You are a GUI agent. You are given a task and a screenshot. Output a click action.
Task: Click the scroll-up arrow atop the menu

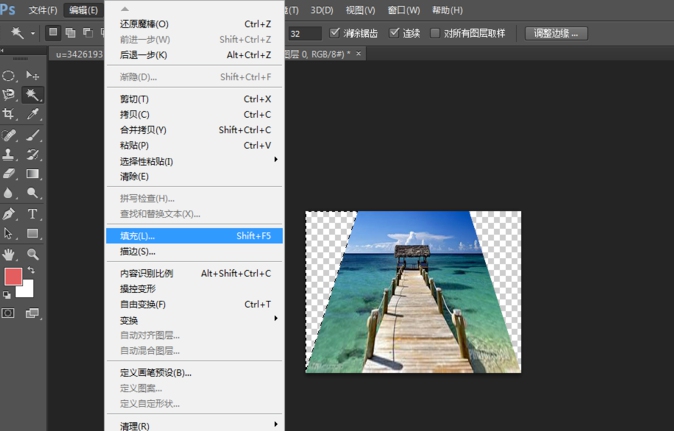coord(125,9)
